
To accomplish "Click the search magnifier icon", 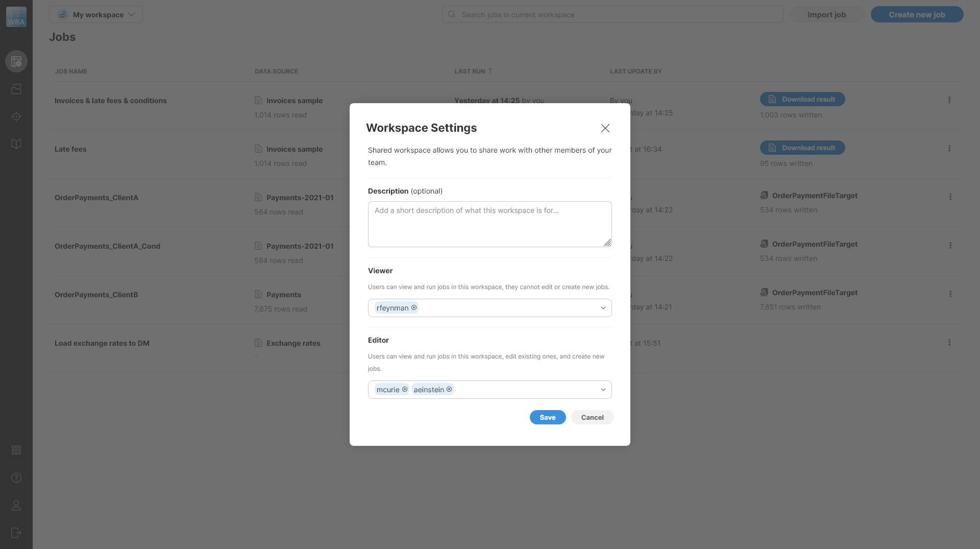I will click(451, 14).
